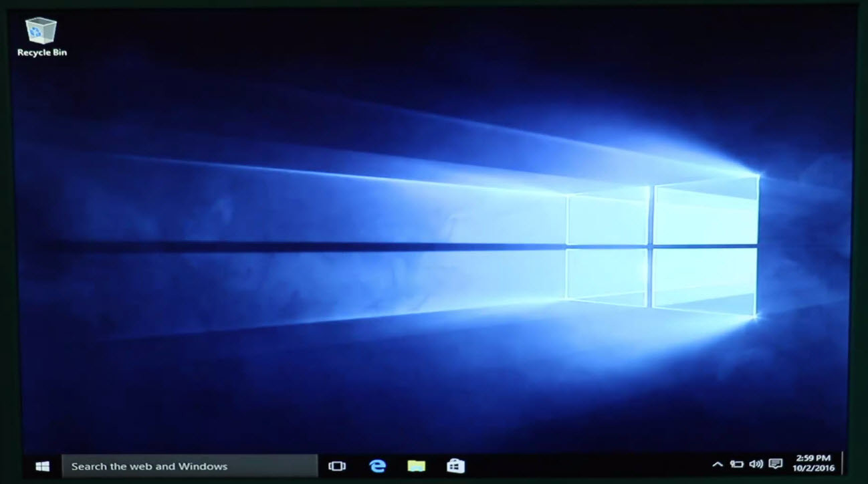Open Task View
This screenshot has height=484, width=868.
[x=337, y=466]
